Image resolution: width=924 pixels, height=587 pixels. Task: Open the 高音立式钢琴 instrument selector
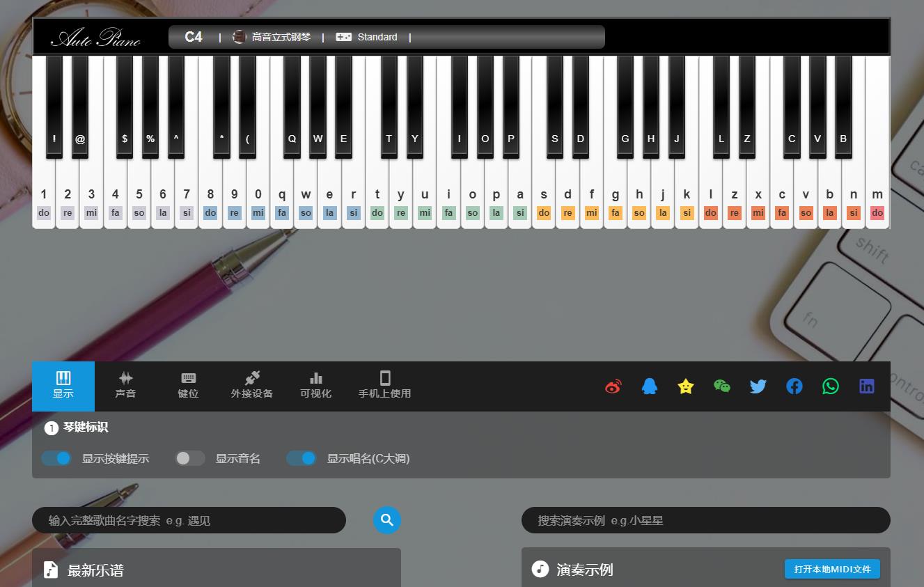point(272,37)
